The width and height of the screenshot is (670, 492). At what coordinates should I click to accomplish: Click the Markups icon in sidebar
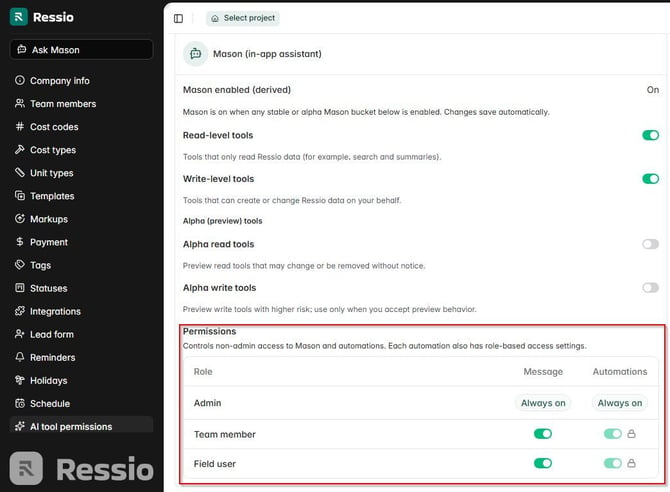tap(20, 219)
